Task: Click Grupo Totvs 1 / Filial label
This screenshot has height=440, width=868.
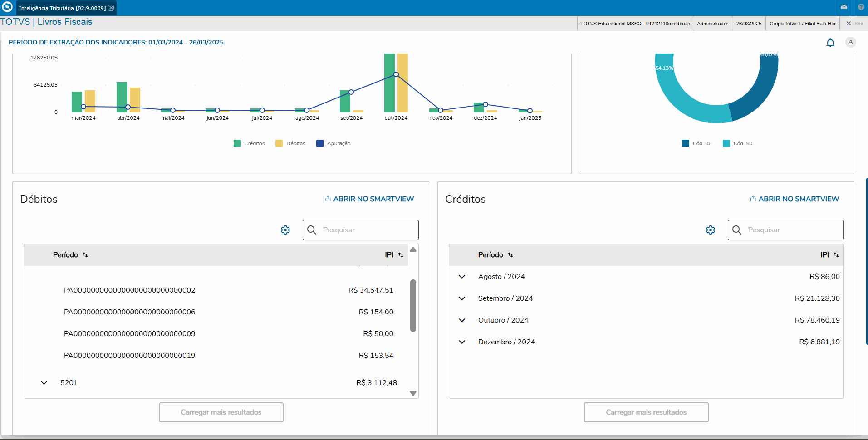Action: tap(803, 24)
